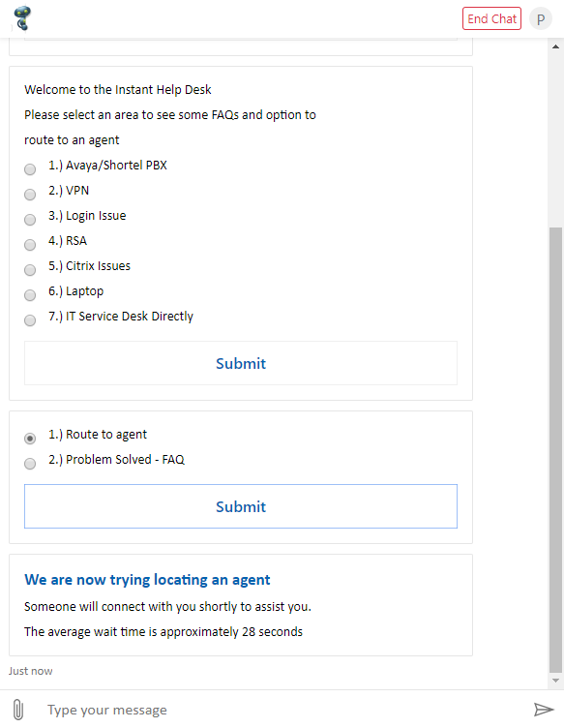Submit the Route to agent choice
564x728 pixels.
click(241, 506)
